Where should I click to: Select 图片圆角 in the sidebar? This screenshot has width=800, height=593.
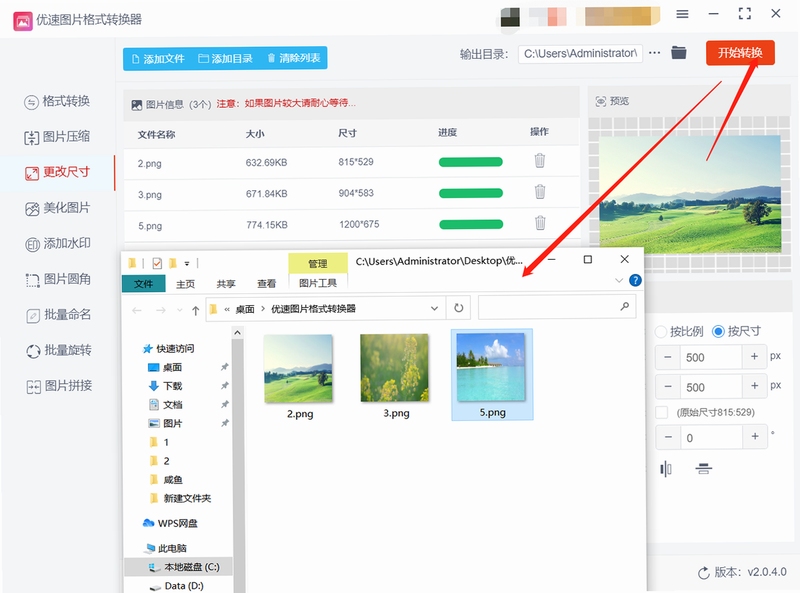point(58,280)
